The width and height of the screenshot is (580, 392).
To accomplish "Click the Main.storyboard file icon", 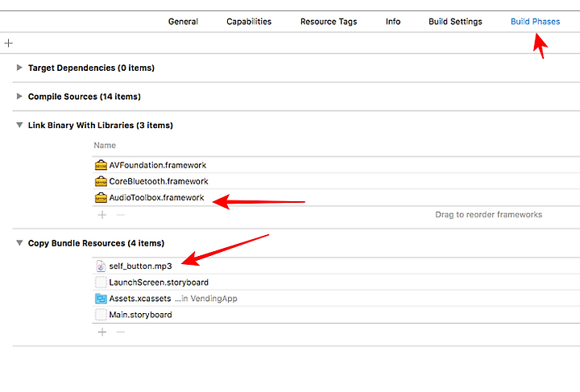I will click(x=101, y=315).
